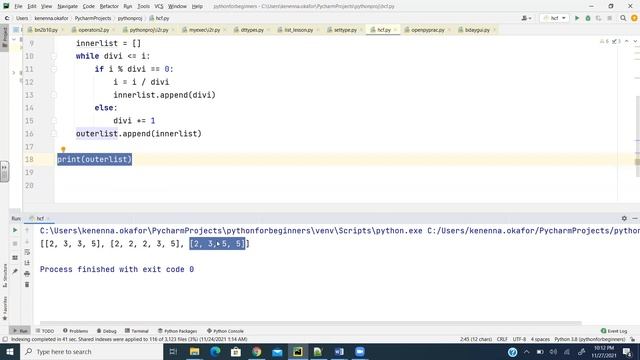Screen dimensions: 640x360
Task: Open the UTF-8 encoding selector
Action: (519, 339)
